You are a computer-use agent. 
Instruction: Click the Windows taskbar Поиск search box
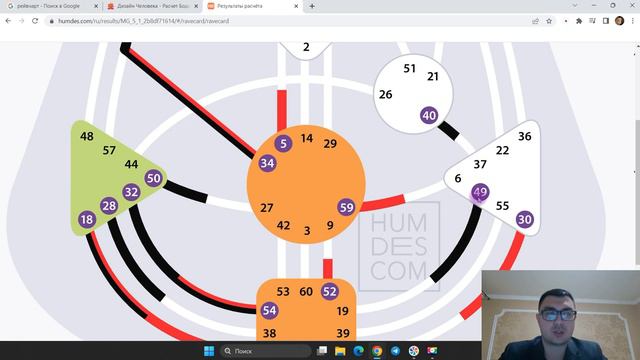(265, 351)
